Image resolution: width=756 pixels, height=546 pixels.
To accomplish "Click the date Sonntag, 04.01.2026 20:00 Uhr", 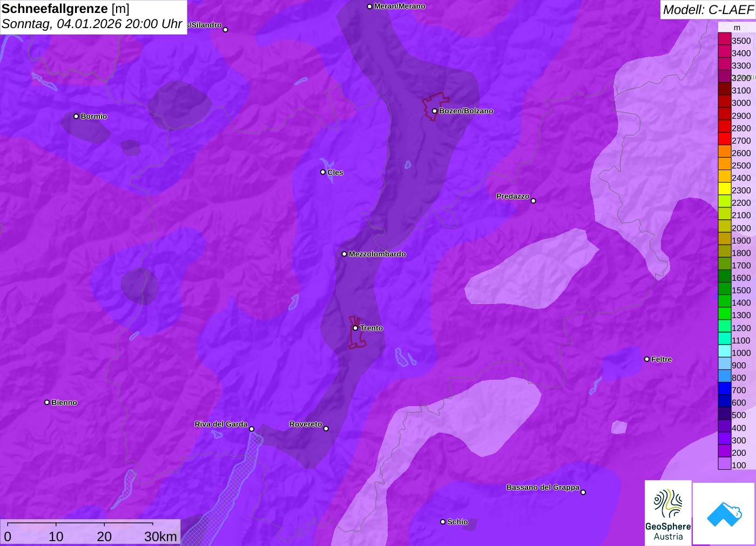I will pos(92,24).
